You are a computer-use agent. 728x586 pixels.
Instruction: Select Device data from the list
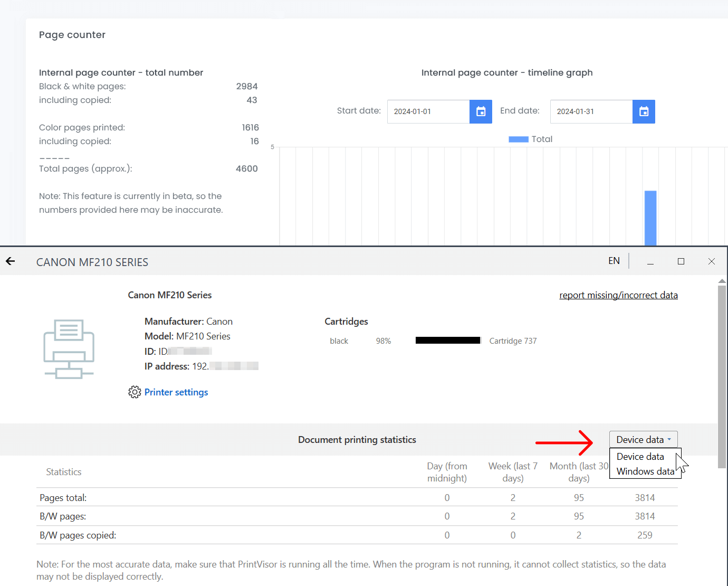click(640, 457)
